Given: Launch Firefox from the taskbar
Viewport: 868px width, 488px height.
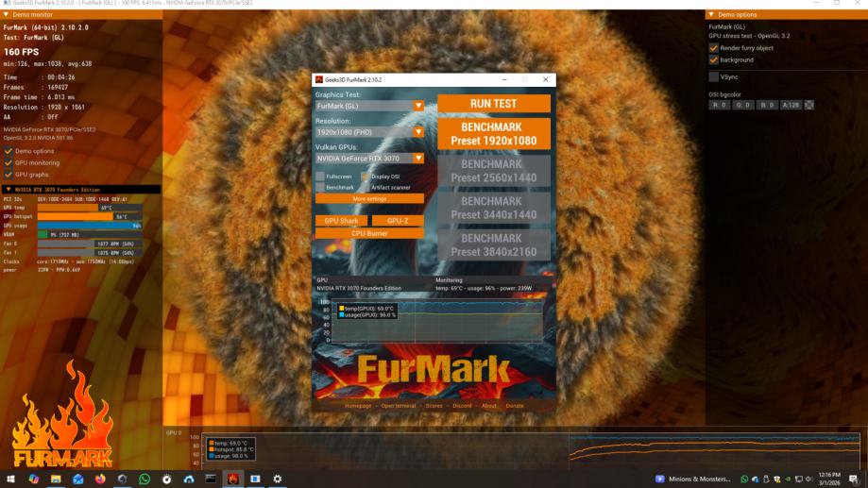Looking at the screenshot, I should pyautogui.click(x=100, y=480).
